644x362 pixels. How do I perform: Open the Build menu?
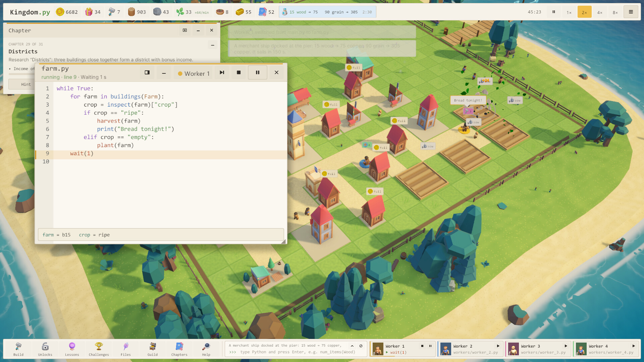click(x=18, y=349)
